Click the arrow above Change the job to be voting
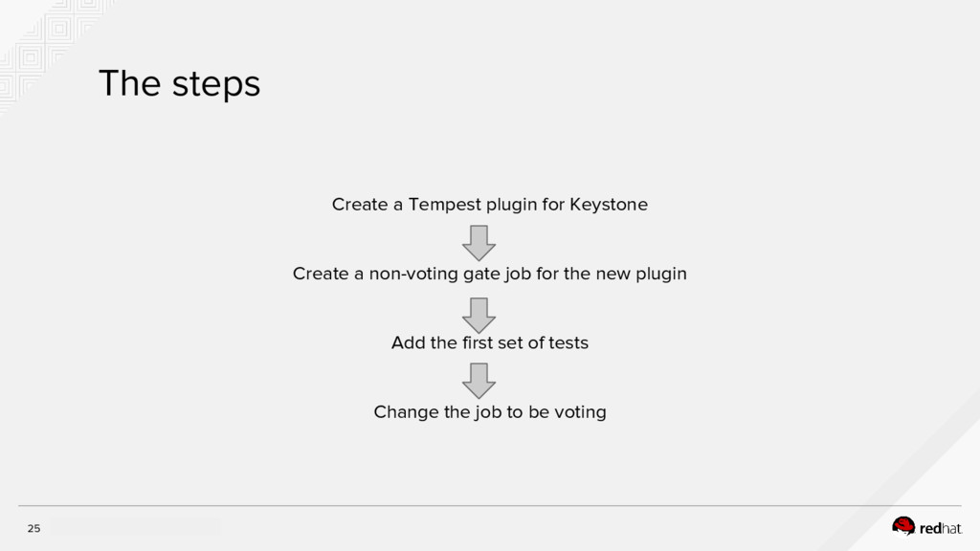The height and width of the screenshot is (551, 980). click(479, 381)
